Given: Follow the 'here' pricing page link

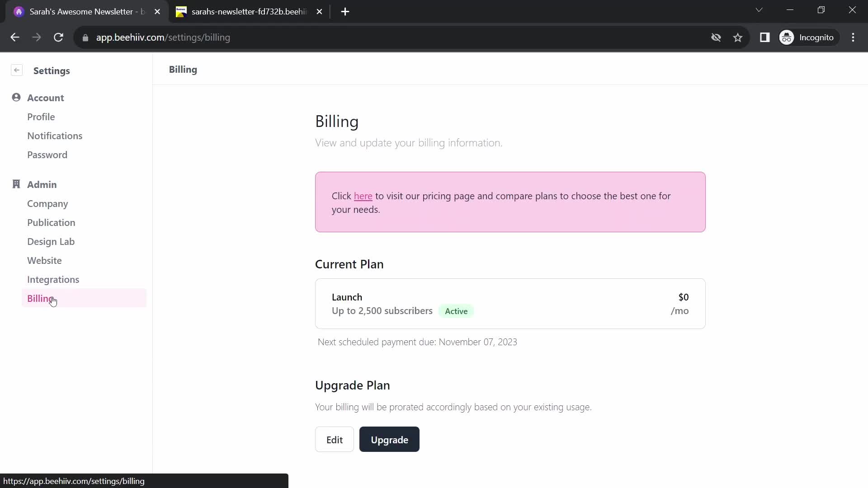Looking at the screenshot, I should tap(363, 196).
